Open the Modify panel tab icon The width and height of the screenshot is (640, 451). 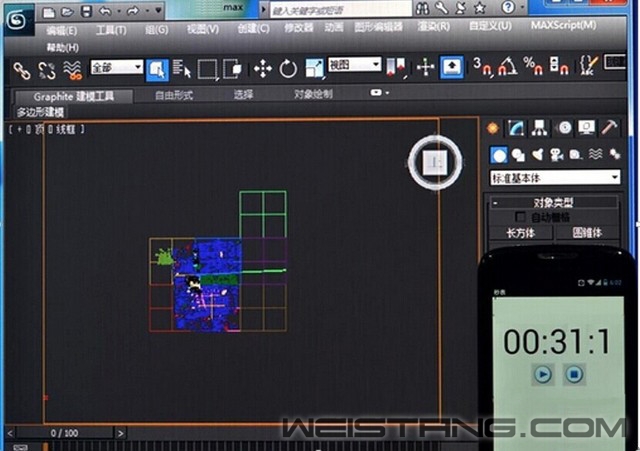(517, 128)
